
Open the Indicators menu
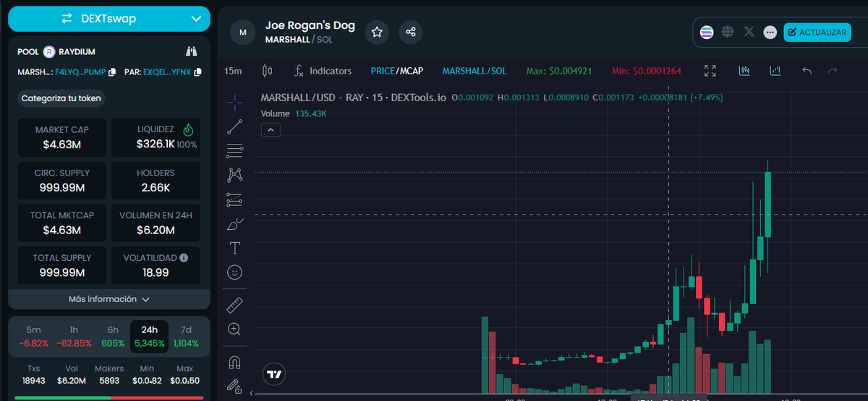click(x=323, y=71)
